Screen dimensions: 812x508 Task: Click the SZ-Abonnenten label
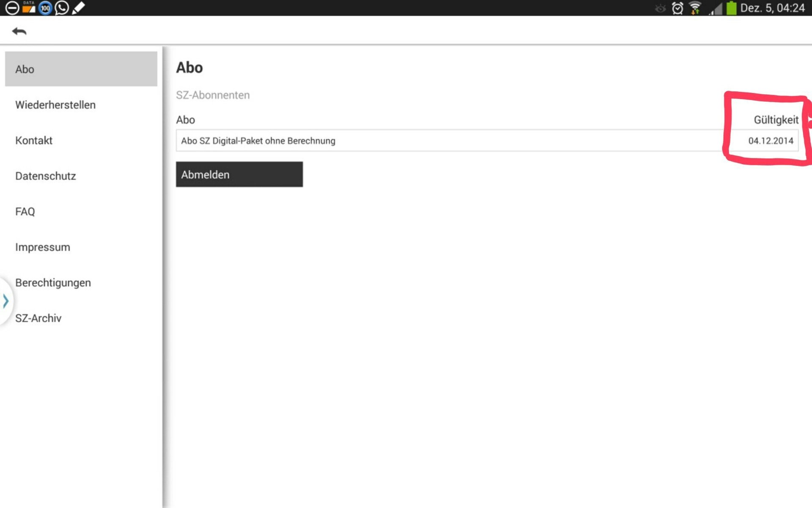(x=213, y=95)
